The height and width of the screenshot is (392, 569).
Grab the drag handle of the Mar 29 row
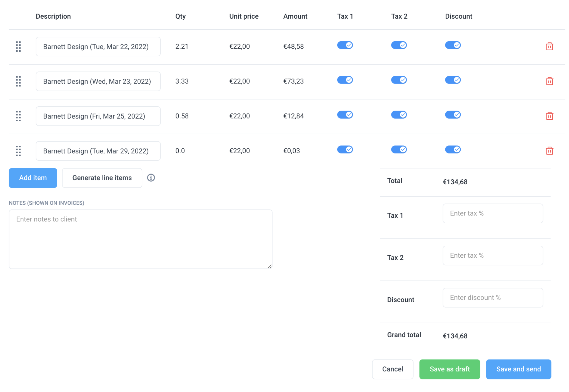[18, 151]
